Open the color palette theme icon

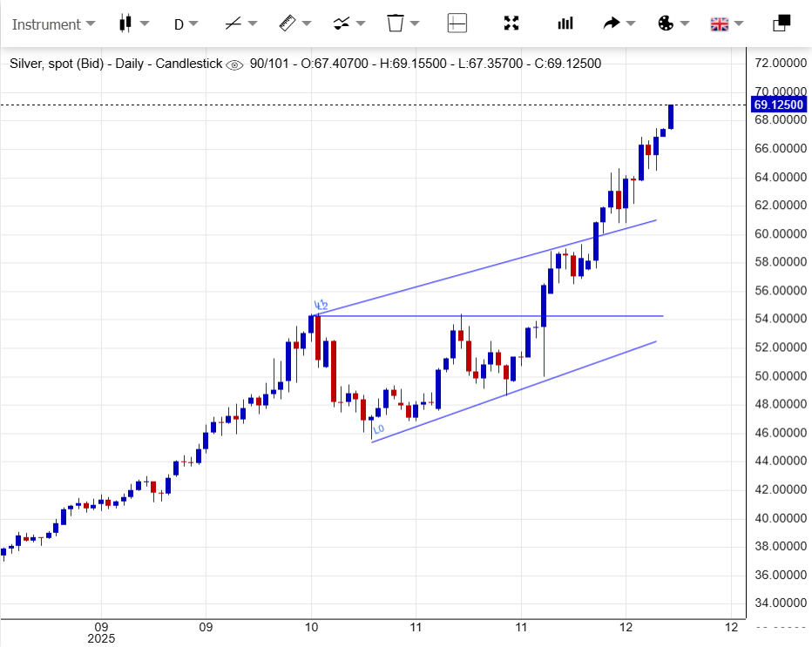pos(666,24)
